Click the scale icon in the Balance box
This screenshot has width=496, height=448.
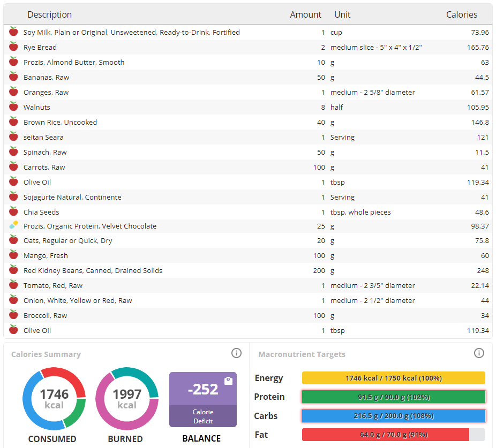pos(228,381)
